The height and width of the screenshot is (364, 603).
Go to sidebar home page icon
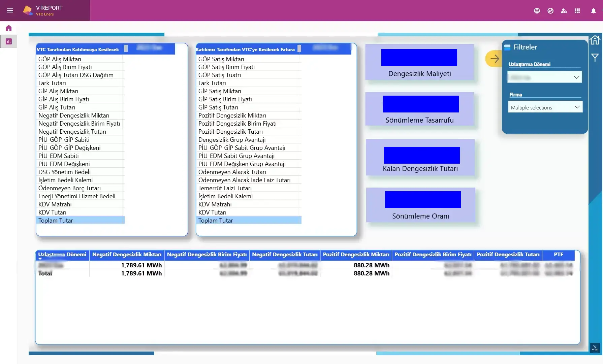point(9,28)
